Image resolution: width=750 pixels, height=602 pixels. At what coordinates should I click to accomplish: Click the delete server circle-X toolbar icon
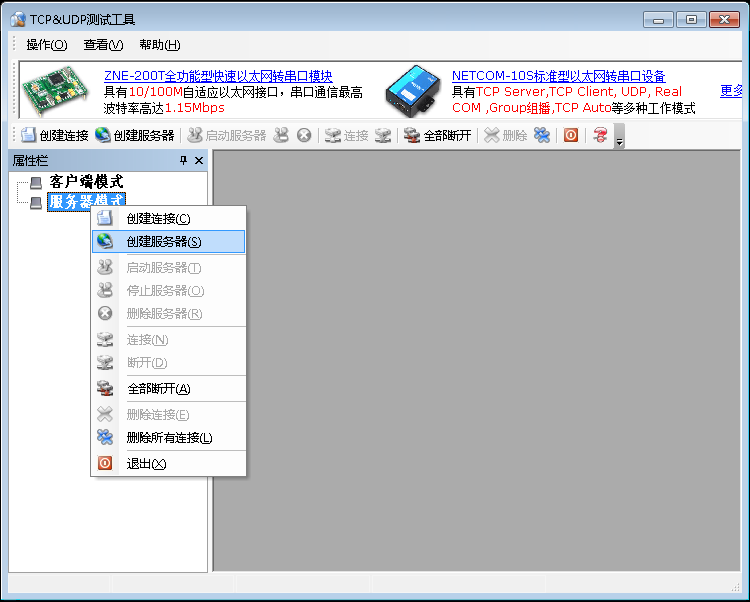pos(304,135)
